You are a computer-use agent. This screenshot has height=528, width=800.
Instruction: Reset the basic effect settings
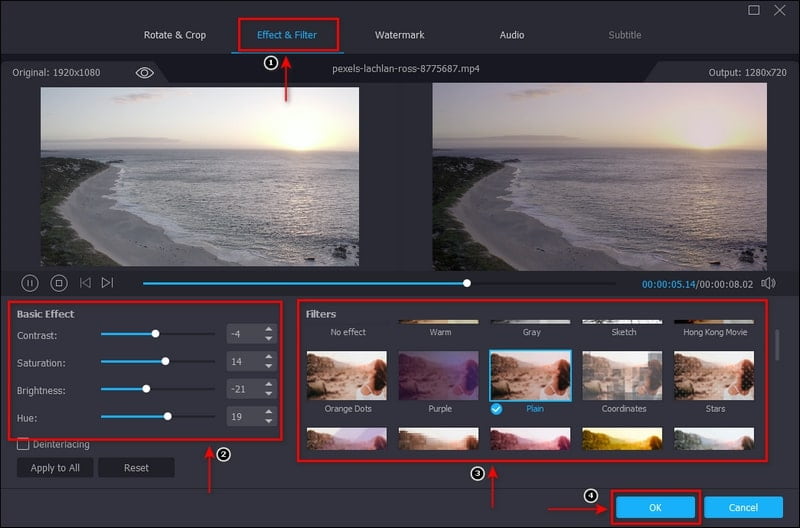tap(136, 467)
